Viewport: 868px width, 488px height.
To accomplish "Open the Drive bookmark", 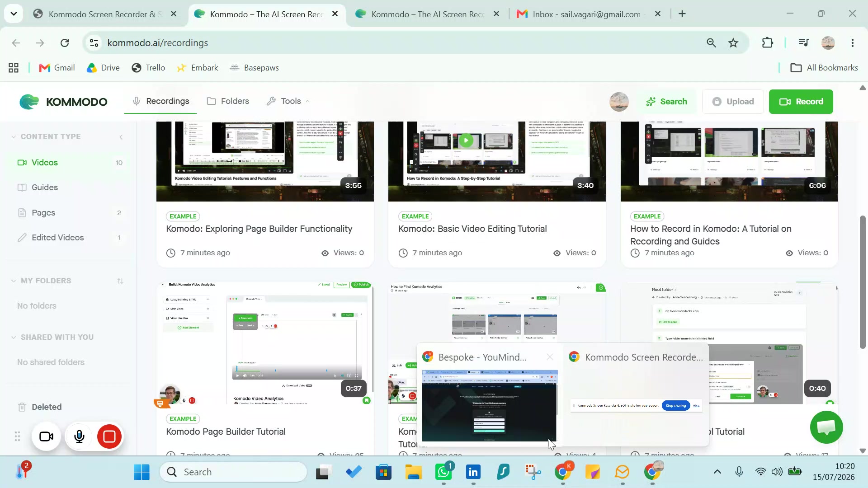I will 103,68.
